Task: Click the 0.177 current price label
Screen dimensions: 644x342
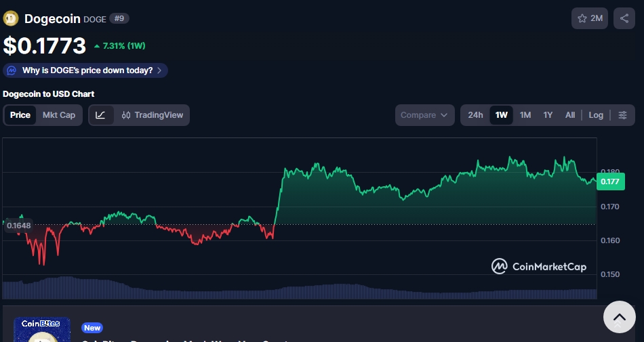Action: 610,181
